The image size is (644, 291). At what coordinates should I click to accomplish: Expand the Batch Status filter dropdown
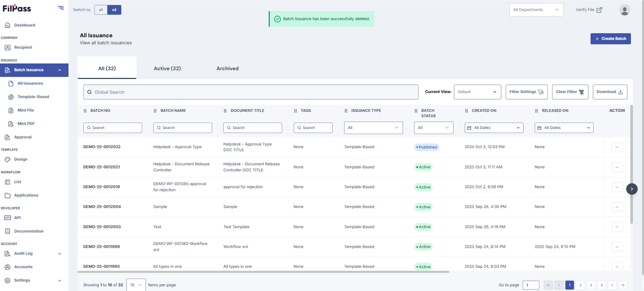[434, 128]
